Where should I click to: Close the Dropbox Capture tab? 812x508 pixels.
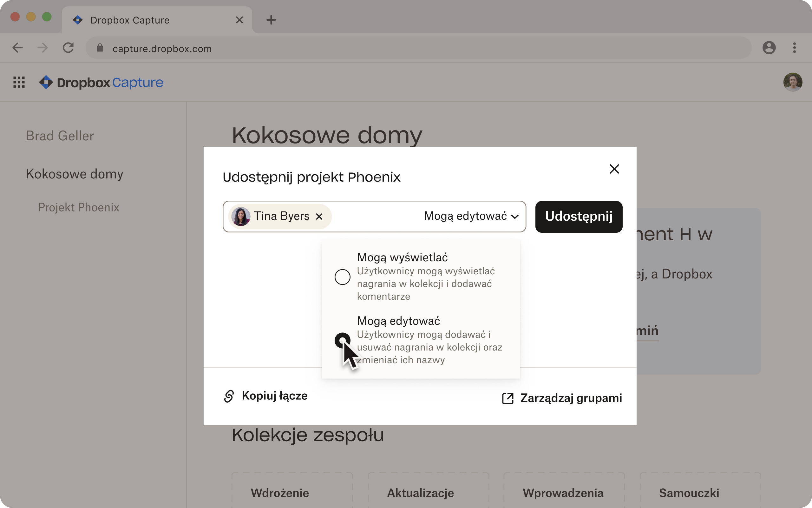click(x=239, y=20)
